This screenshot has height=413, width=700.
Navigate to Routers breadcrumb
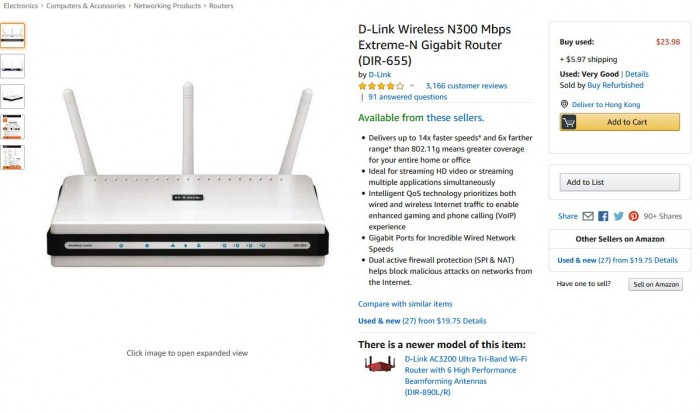221,6
